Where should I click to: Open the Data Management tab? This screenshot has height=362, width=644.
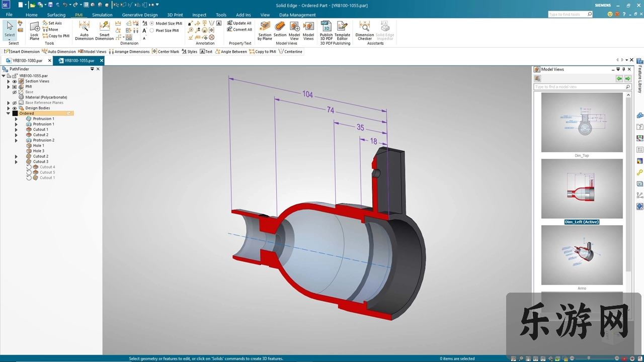point(297,15)
